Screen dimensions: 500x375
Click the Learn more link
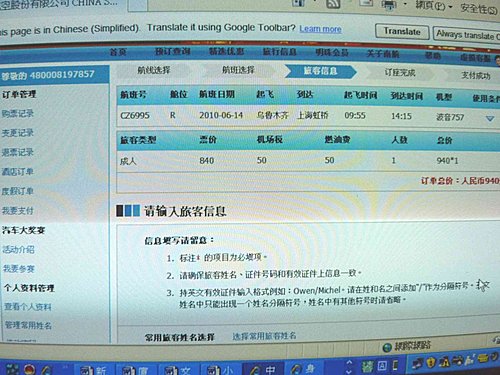tap(320, 29)
